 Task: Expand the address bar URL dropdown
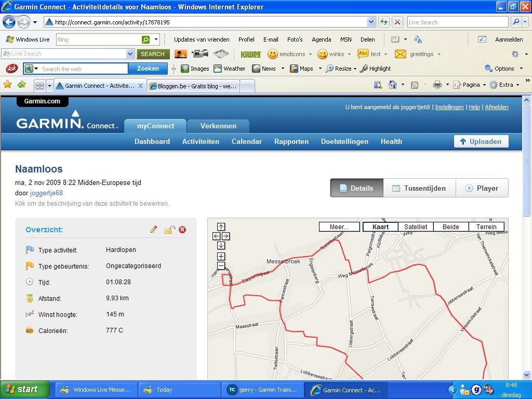[x=371, y=22]
